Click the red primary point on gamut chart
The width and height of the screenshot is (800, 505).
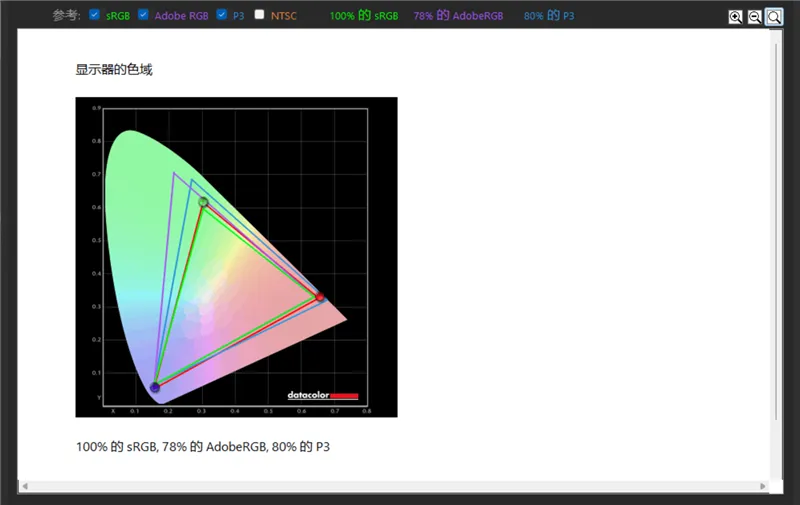point(320,297)
